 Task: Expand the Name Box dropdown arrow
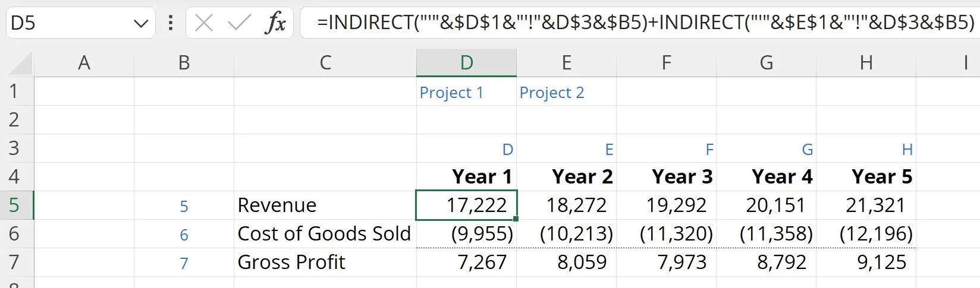click(x=141, y=24)
